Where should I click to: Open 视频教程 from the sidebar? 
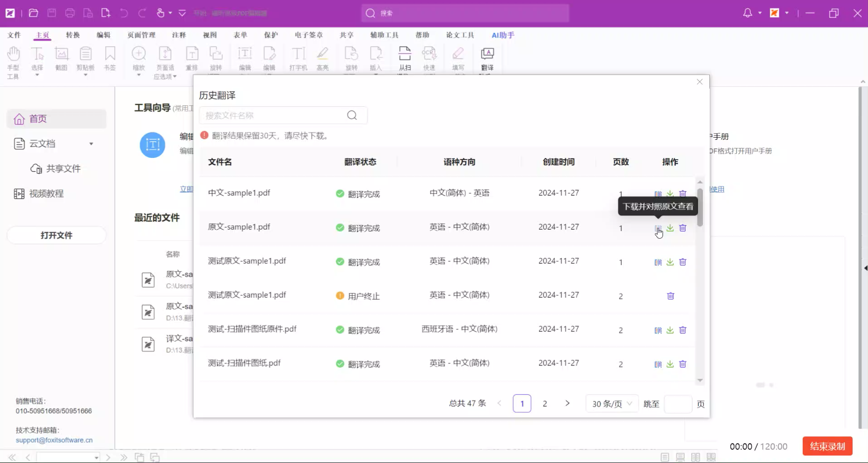pos(47,193)
